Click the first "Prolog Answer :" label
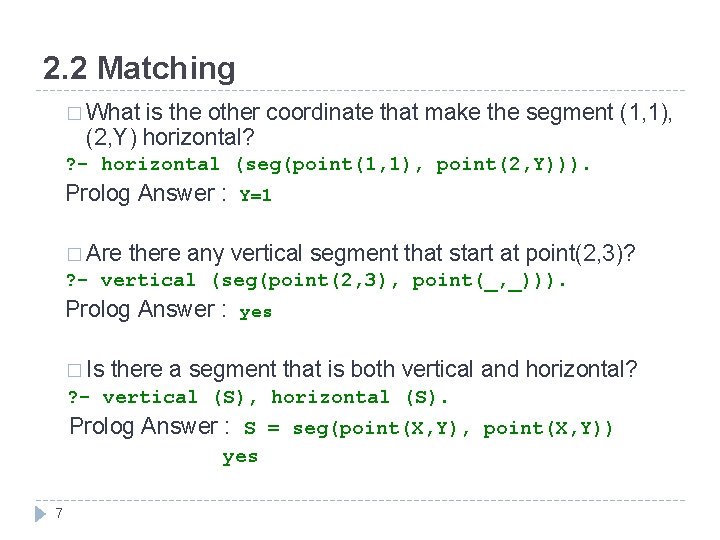 146,193
